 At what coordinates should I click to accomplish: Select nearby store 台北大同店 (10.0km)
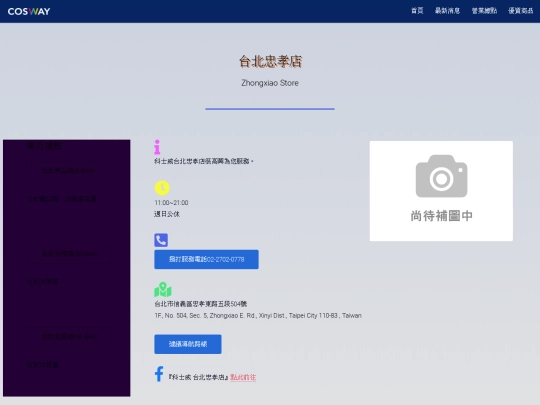[70, 254]
